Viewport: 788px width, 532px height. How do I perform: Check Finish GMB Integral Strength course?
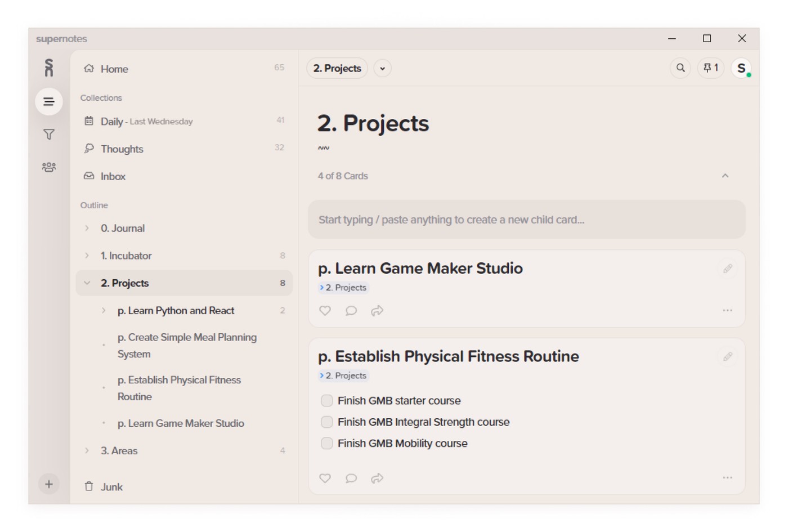[326, 422]
